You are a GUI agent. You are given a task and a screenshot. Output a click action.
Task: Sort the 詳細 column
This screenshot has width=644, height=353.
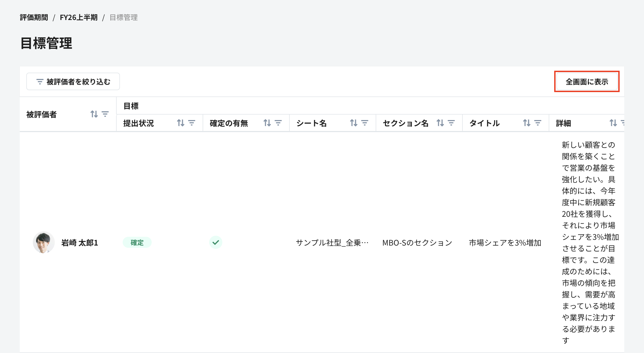(613, 123)
